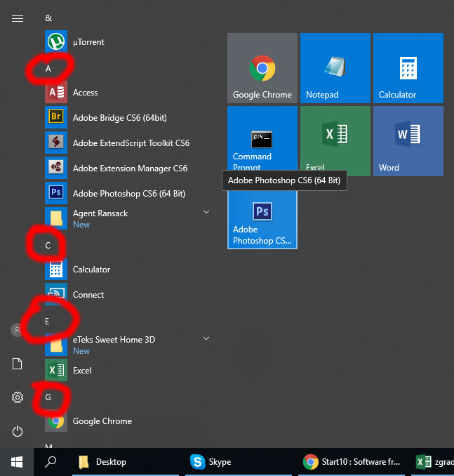The height and width of the screenshot is (476, 454).
Task: Open Adobe Bridge CS6 (64bit)
Action: [x=128, y=117]
